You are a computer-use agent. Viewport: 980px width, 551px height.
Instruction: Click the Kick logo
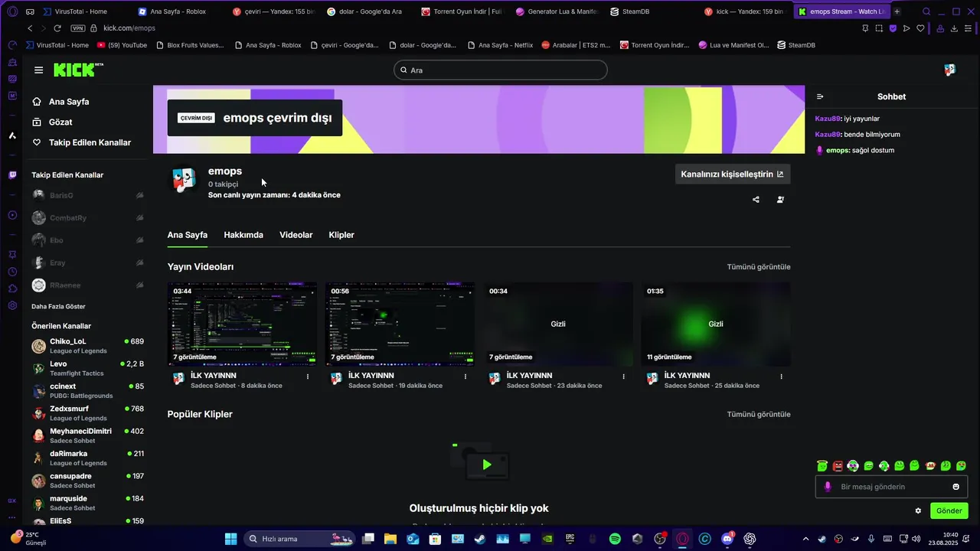coord(78,70)
